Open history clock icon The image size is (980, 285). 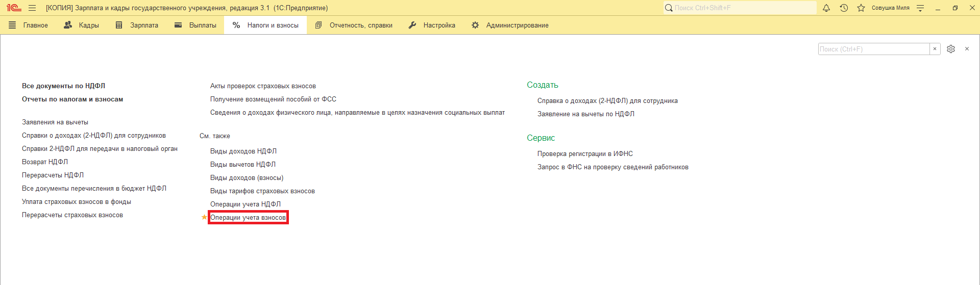tap(844, 8)
